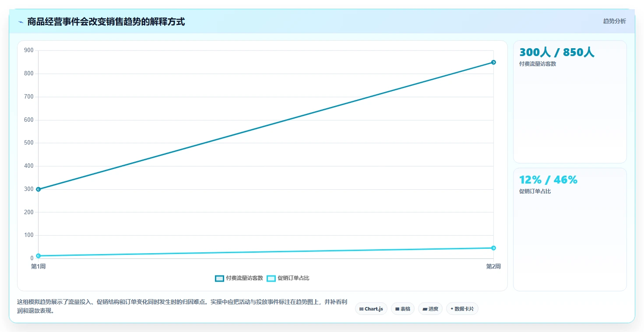
Task: Select the 付费流量访客数 data point at 第2周
Action: click(x=493, y=62)
